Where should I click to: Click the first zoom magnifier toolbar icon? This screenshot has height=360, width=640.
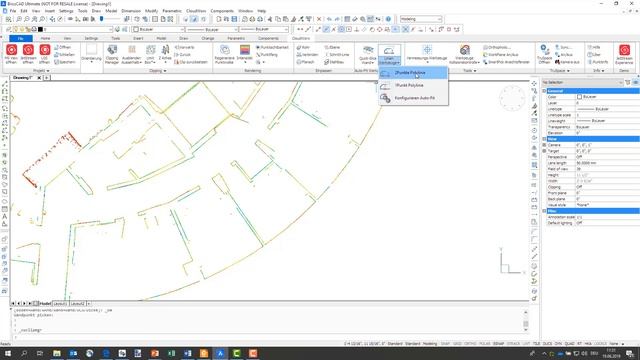(19, 19)
